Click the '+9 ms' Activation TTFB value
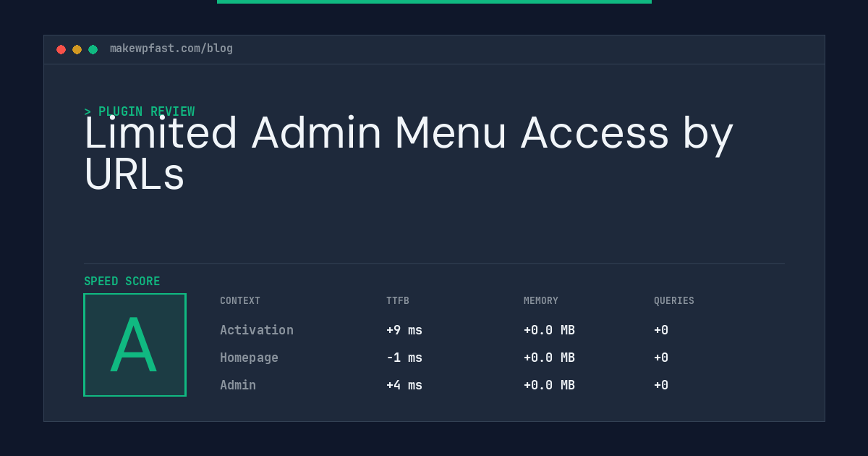This screenshot has width=868, height=456. [404, 330]
